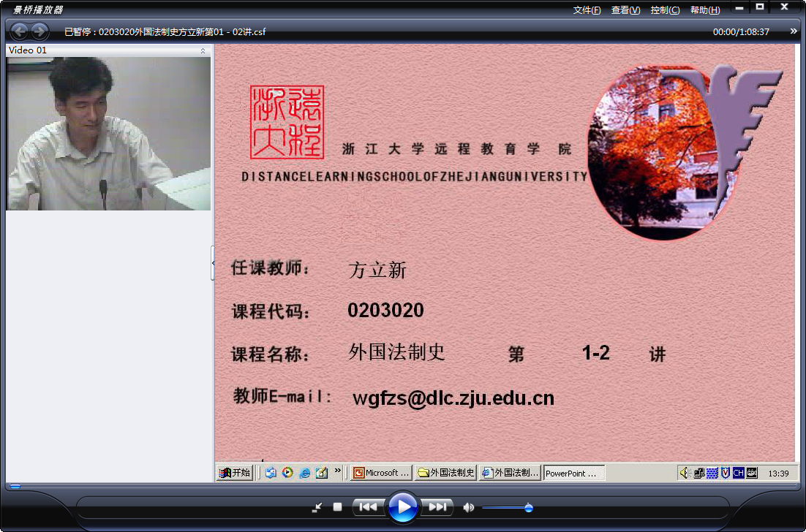
Task: Close the 景桥播放器 window
Action: coord(784,7)
